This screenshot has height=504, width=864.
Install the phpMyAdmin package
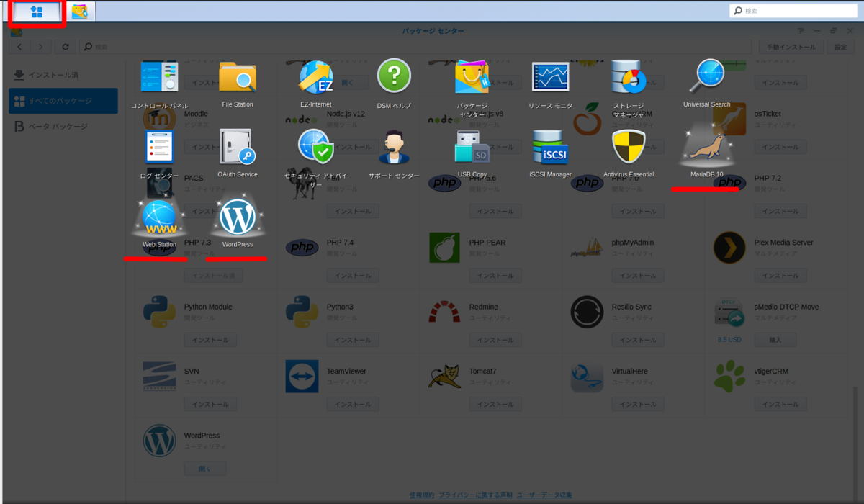[x=638, y=276]
